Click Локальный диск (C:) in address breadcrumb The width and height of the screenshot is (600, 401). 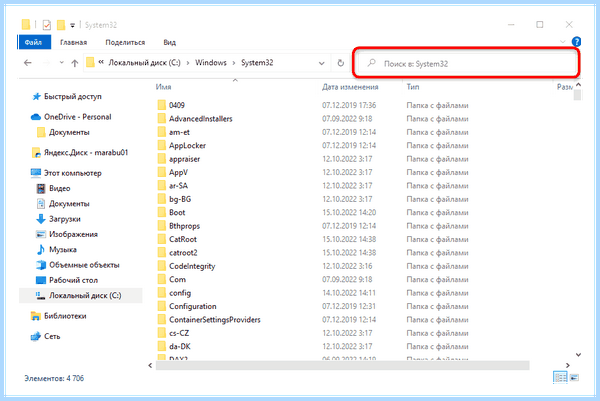[x=144, y=63]
